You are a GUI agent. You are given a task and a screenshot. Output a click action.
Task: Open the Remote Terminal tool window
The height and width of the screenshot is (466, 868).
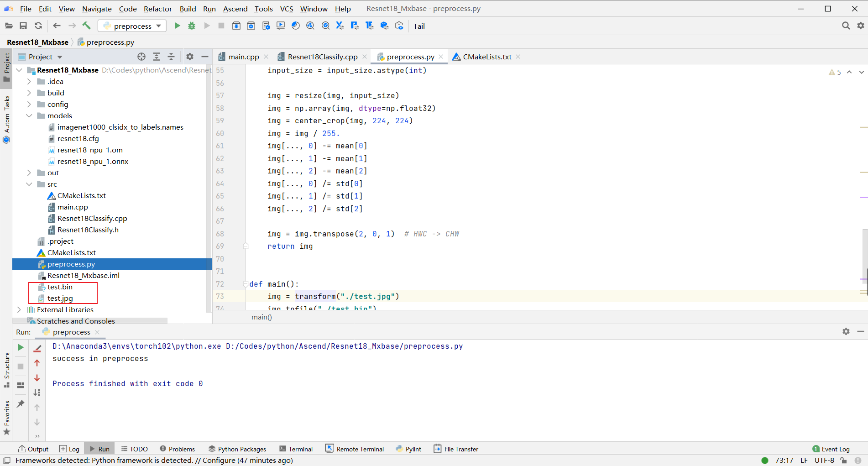(355, 449)
